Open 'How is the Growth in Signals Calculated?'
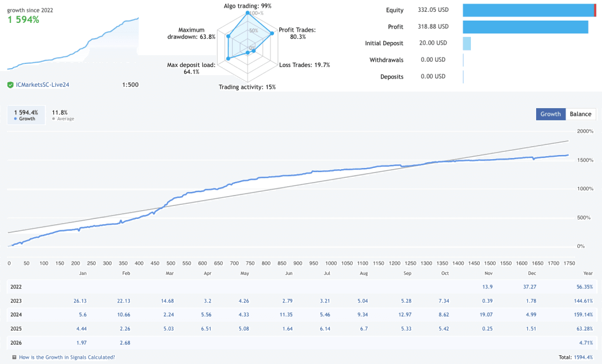The image size is (602, 364). pos(67,357)
